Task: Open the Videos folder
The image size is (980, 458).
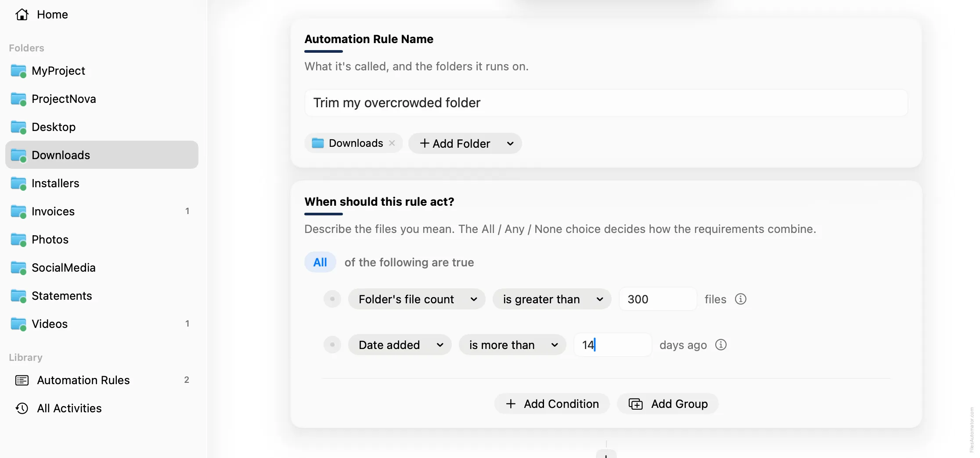Action: [101, 324]
